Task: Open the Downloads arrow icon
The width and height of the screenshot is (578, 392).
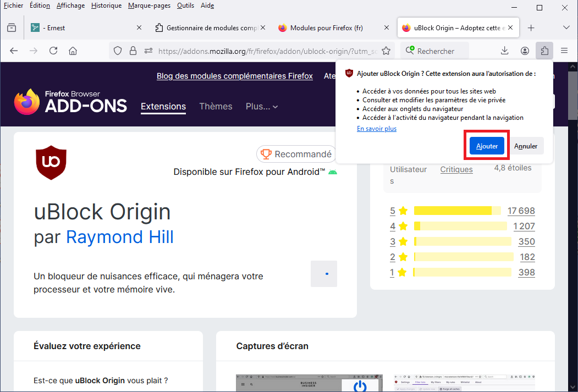Action: pos(505,51)
